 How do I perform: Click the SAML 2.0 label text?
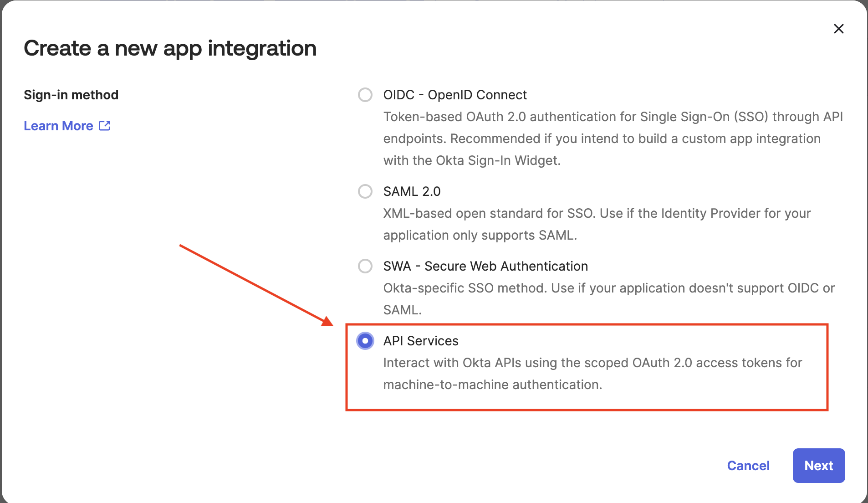412,191
